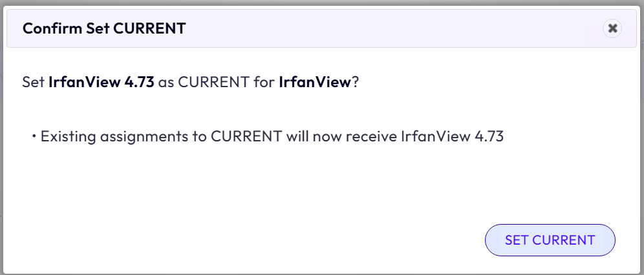Viewport: 644px width, 275px height.
Task: Click the question mark ending the prompt
Action: coord(355,82)
